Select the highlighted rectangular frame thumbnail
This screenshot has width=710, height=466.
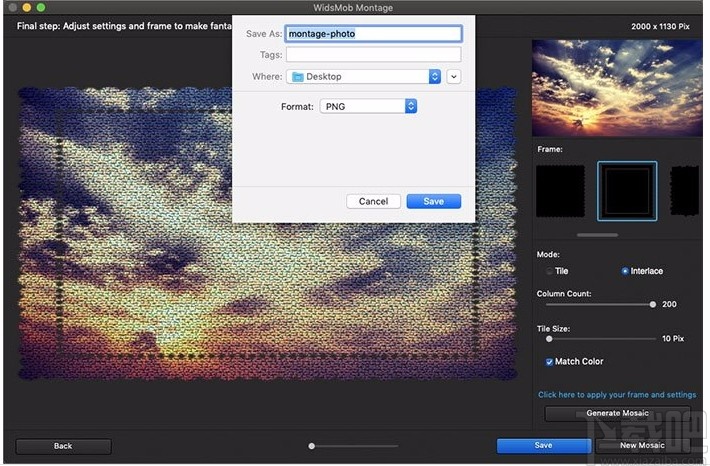pyautogui.click(x=627, y=191)
